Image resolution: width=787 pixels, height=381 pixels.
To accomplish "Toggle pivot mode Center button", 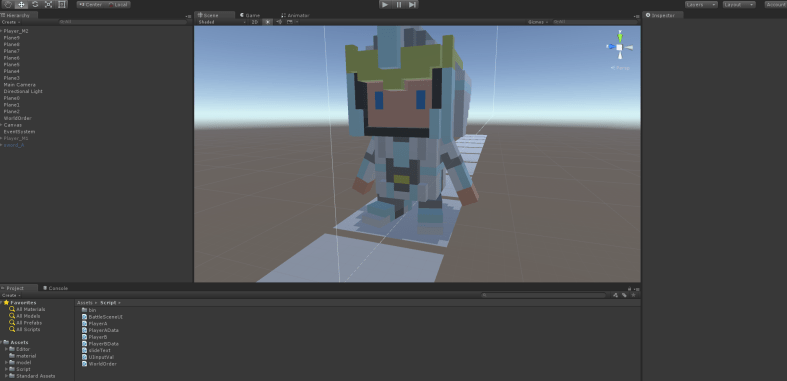I will (x=90, y=5).
